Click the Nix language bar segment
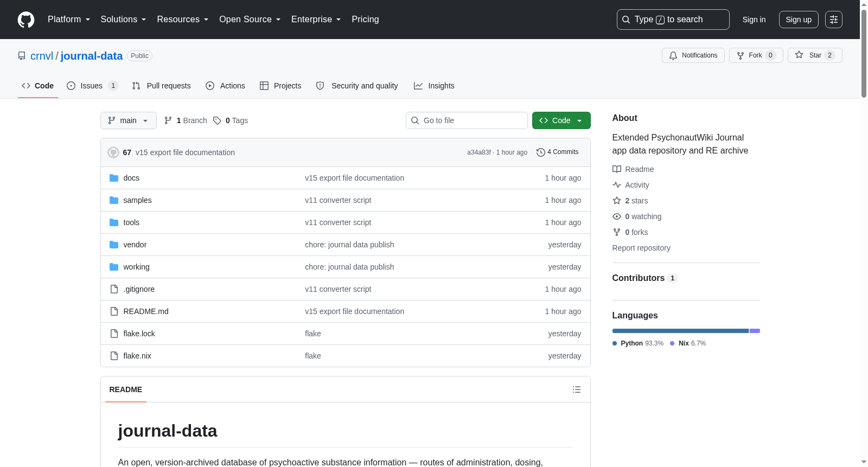Screen dimensions: 868x467 (755, 331)
